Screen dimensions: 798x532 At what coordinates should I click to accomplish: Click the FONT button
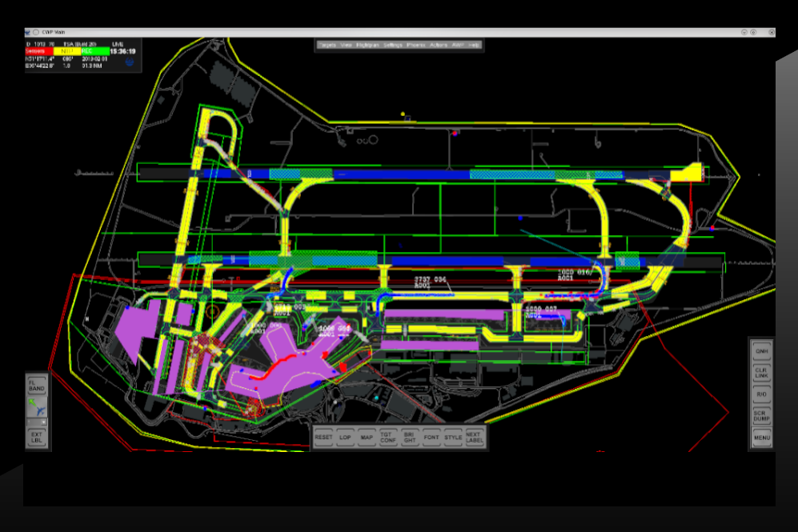coord(431,438)
